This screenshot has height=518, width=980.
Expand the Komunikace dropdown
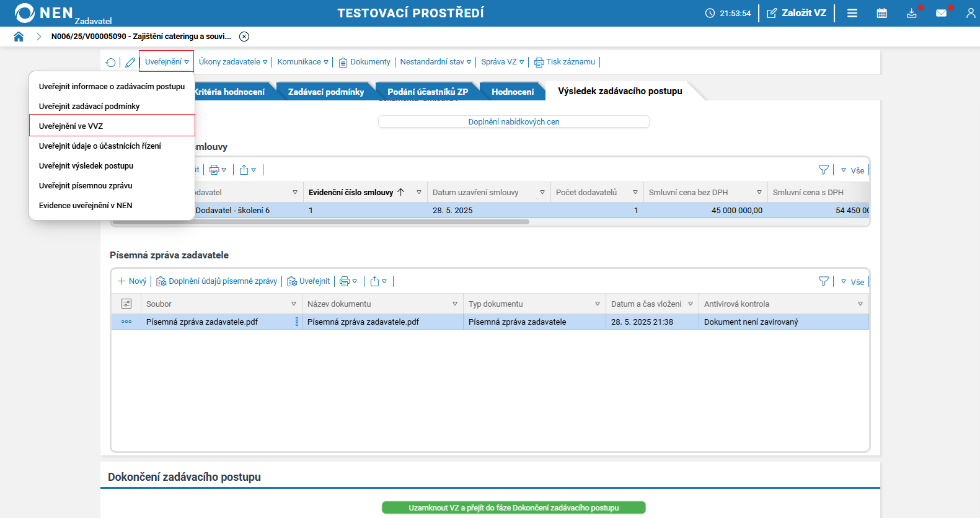click(303, 62)
